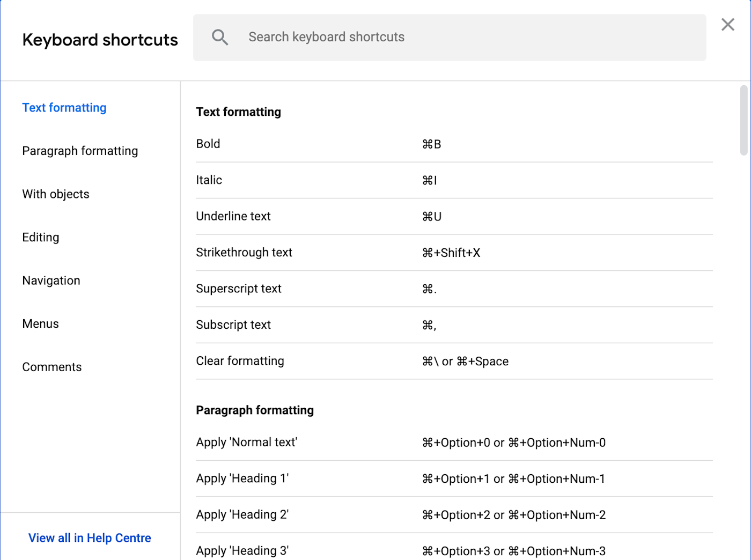
Task: Click the Strikethrough text row
Action: 454,253
